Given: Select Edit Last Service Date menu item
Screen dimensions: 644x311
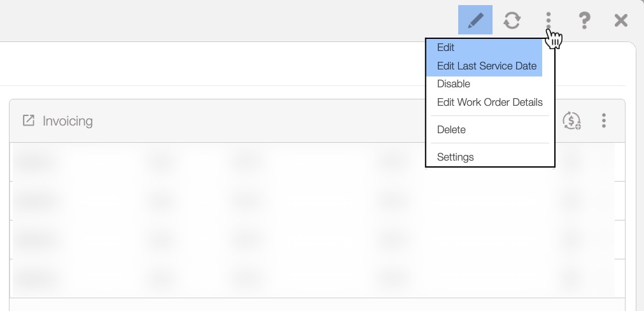Looking at the screenshot, I should pyautogui.click(x=486, y=66).
